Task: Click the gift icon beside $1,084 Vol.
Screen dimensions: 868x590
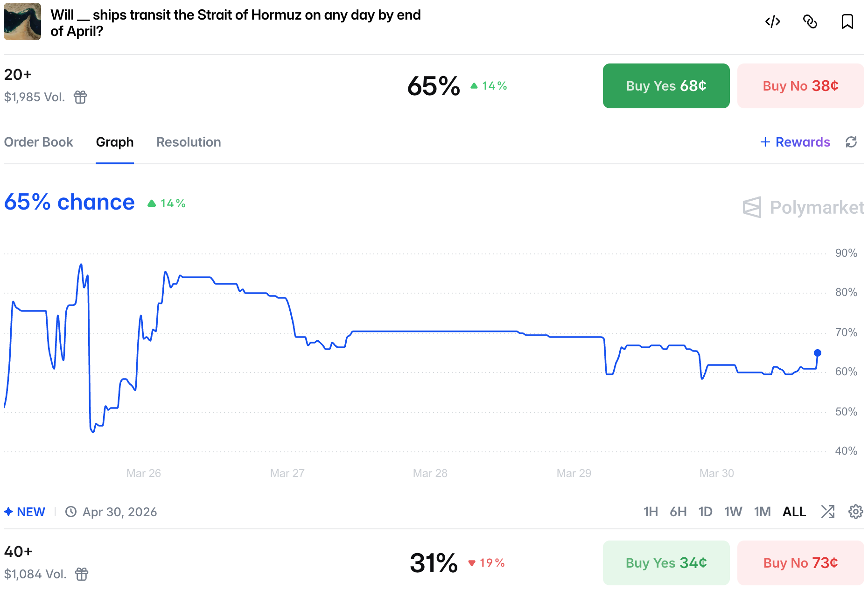Action: click(x=82, y=574)
